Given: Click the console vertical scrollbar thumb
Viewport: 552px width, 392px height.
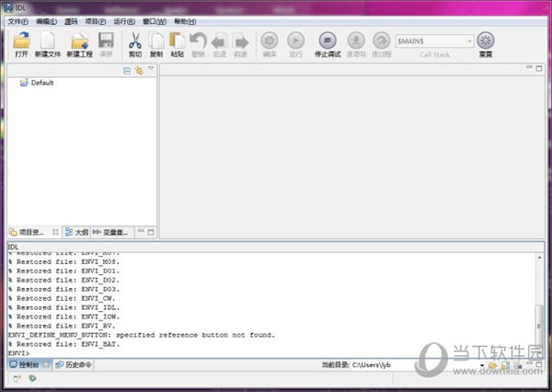Looking at the screenshot, I should (539, 326).
